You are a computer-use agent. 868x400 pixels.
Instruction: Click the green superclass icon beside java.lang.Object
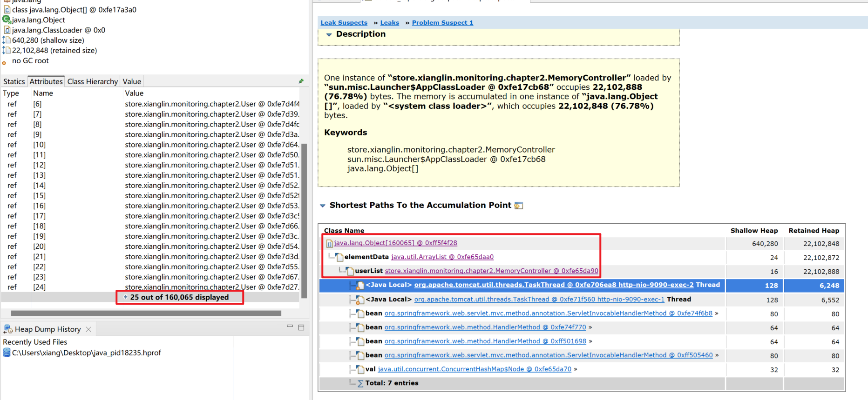click(7, 20)
